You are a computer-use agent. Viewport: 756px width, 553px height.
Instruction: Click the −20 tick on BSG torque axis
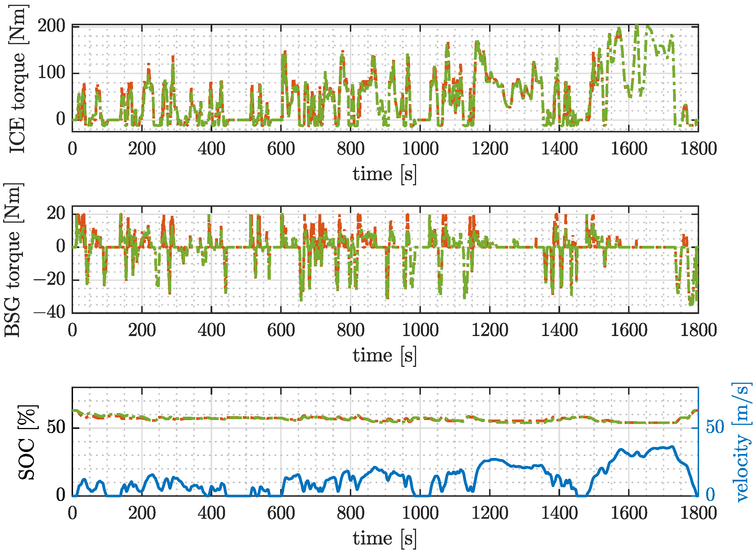pos(49,279)
